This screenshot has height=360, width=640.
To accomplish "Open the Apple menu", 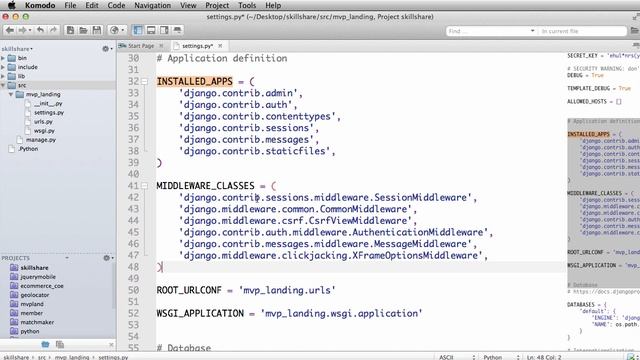I will click(x=11, y=5).
